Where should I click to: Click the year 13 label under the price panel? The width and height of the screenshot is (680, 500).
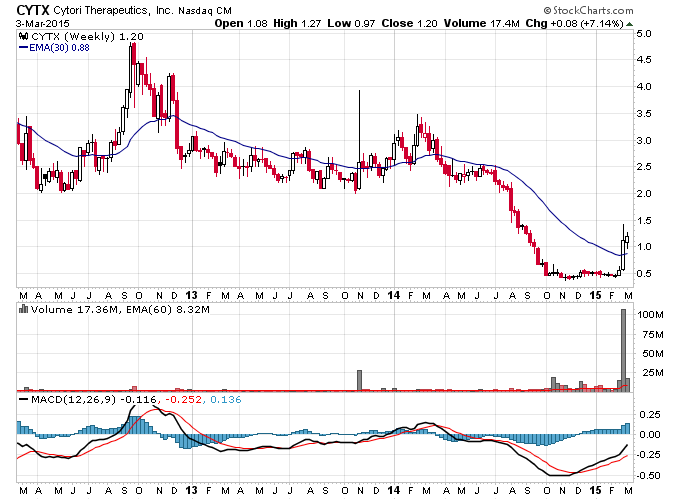point(192,295)
